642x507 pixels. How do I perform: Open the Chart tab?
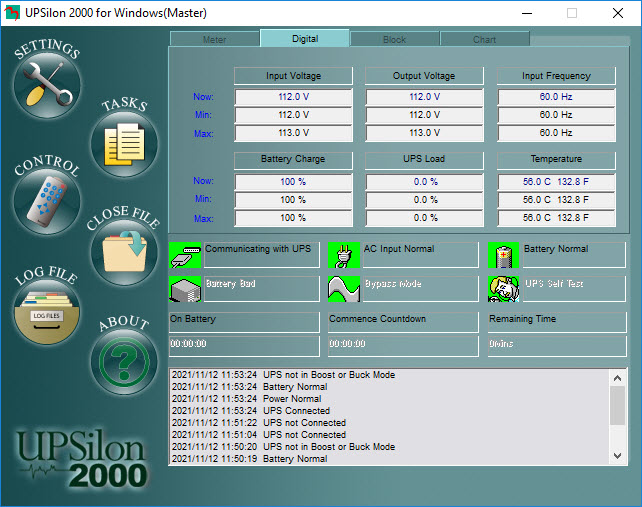click(x=484, y=39)
